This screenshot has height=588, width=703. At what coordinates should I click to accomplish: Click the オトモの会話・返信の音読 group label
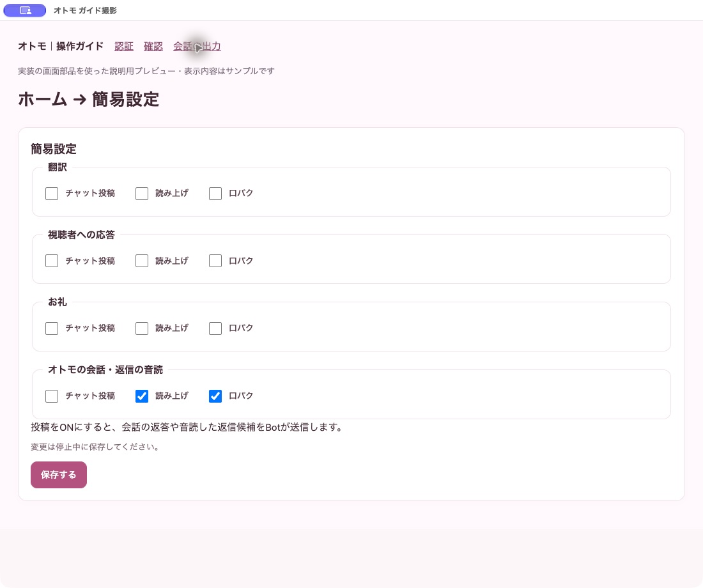(x=105, y=370)
